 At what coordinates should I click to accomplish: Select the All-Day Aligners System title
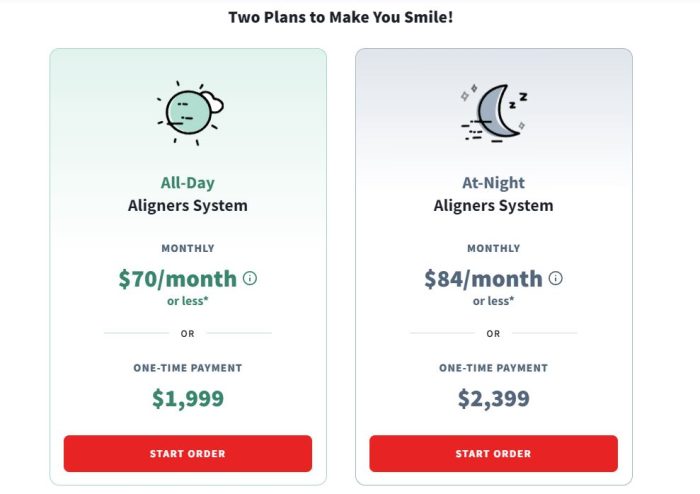click(x=188, y=195)
